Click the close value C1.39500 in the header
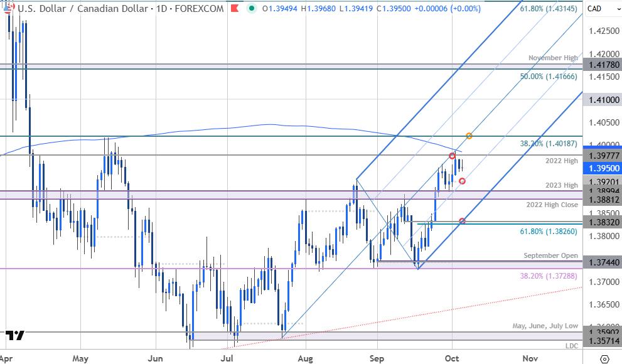The height and width of the screenshot is (364, 622). coord(394,8)
